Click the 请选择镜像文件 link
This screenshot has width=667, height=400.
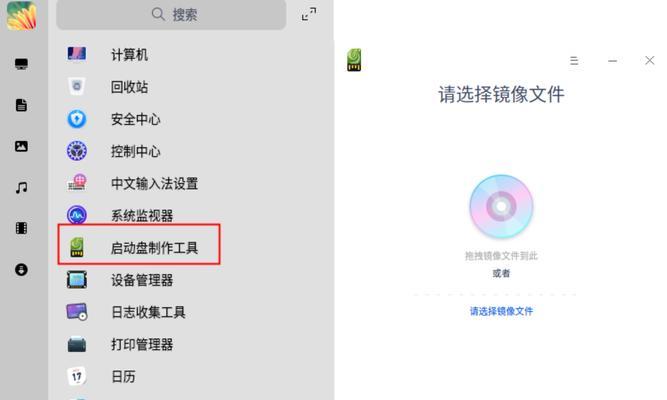pos(501,311)
